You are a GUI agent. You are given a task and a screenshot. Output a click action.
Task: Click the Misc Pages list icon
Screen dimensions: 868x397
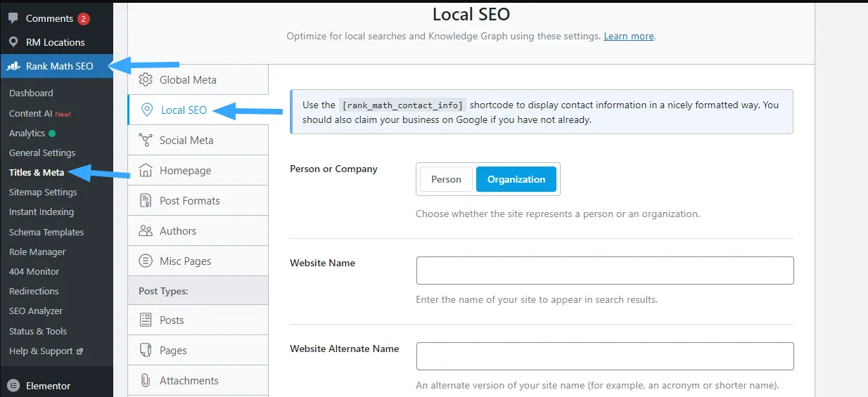[146, 261]
